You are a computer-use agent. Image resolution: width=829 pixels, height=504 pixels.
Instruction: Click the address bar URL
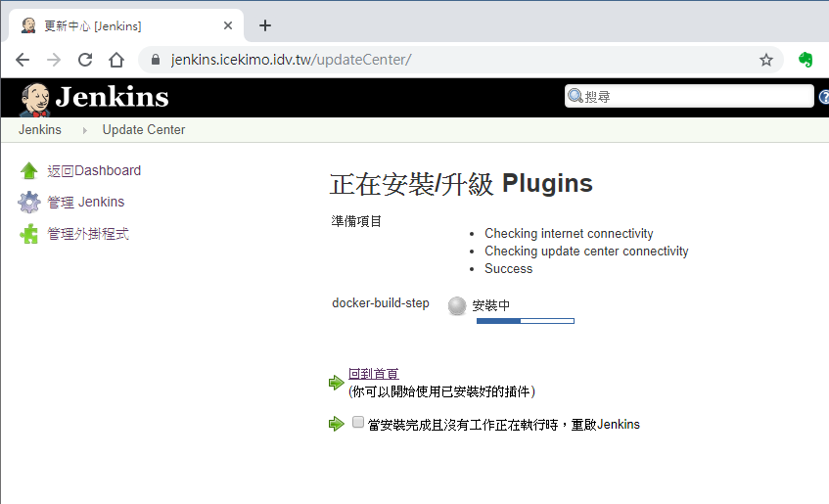pyautogui.click(x=291, y=60)
